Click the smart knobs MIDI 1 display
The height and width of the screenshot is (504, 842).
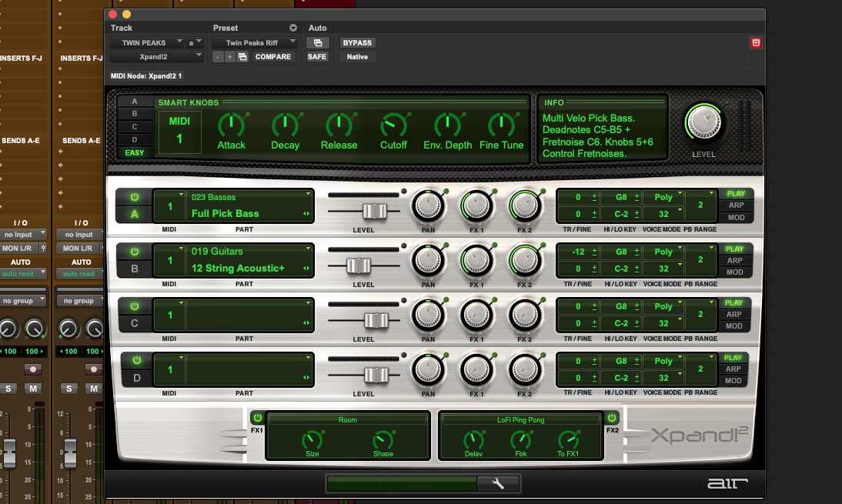tap(180, 131)
